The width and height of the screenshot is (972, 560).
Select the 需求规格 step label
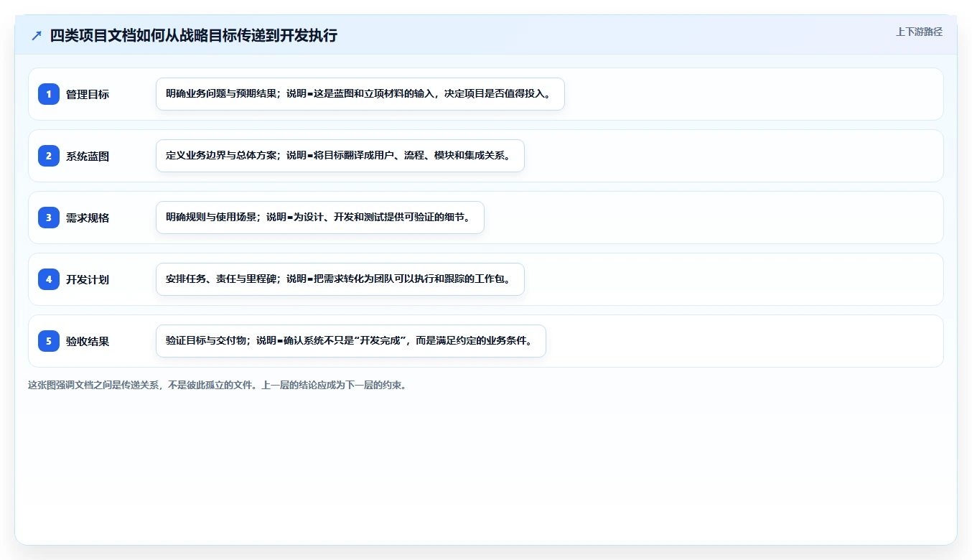point(88,218)
